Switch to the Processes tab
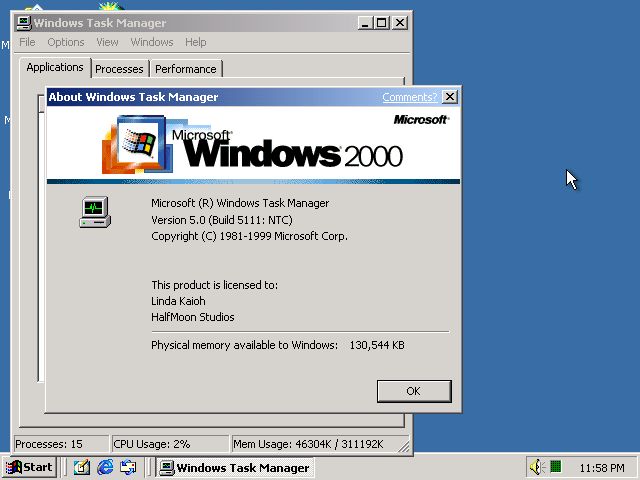 point(119,69)
